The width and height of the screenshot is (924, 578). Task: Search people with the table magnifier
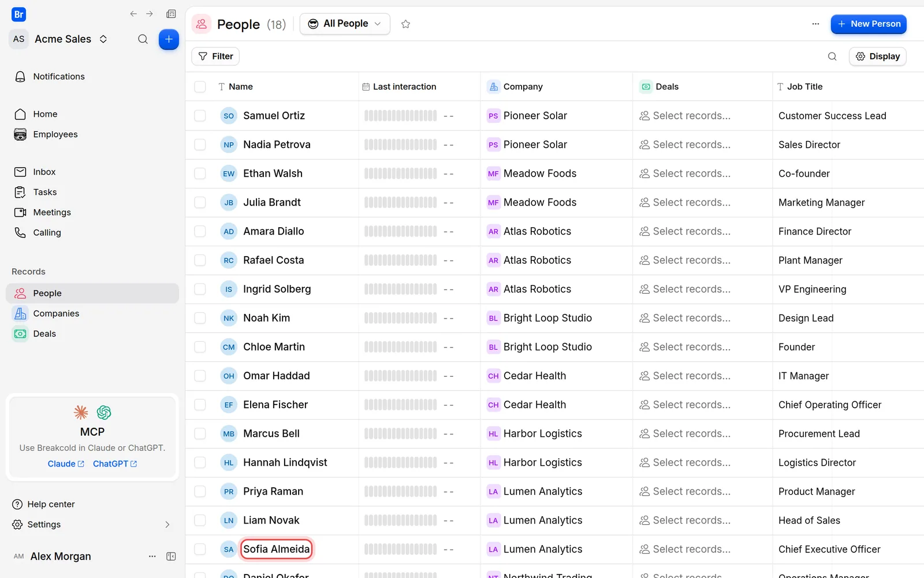[832, 56]
